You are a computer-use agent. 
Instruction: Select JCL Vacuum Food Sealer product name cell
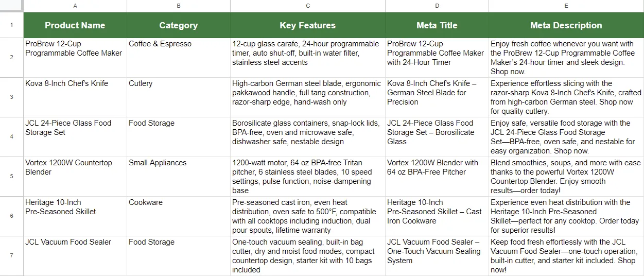coord(75,255)
